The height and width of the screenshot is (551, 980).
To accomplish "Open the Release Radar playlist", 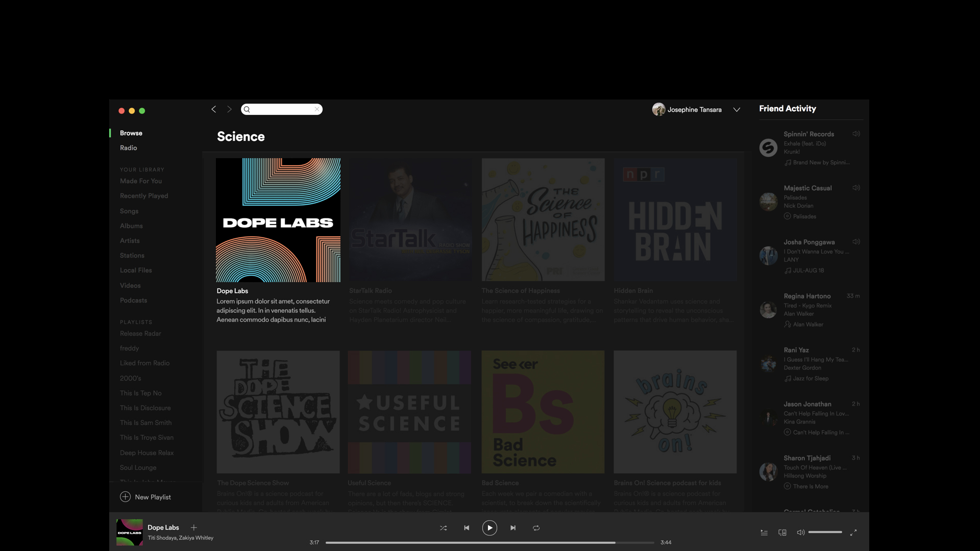I will 140,334.
